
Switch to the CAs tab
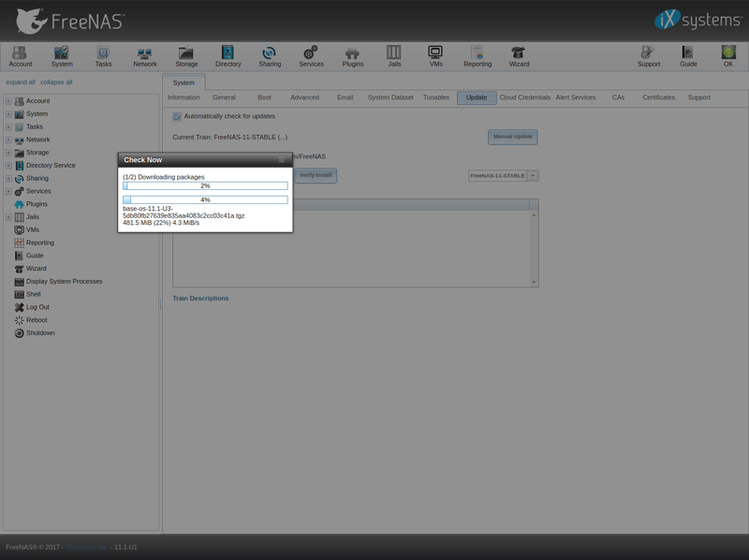click(618, 97)
